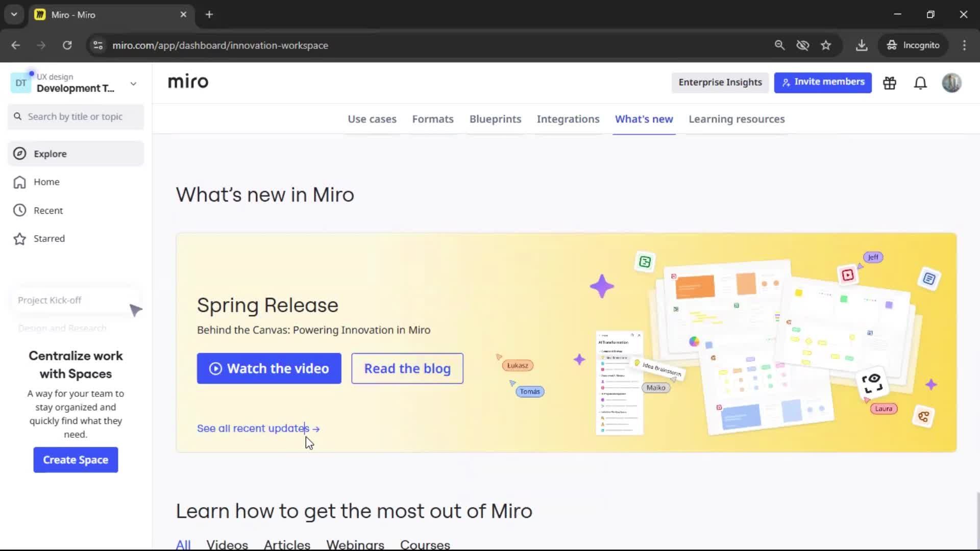Expand the Development Team switcher chevron

(133, 84)
